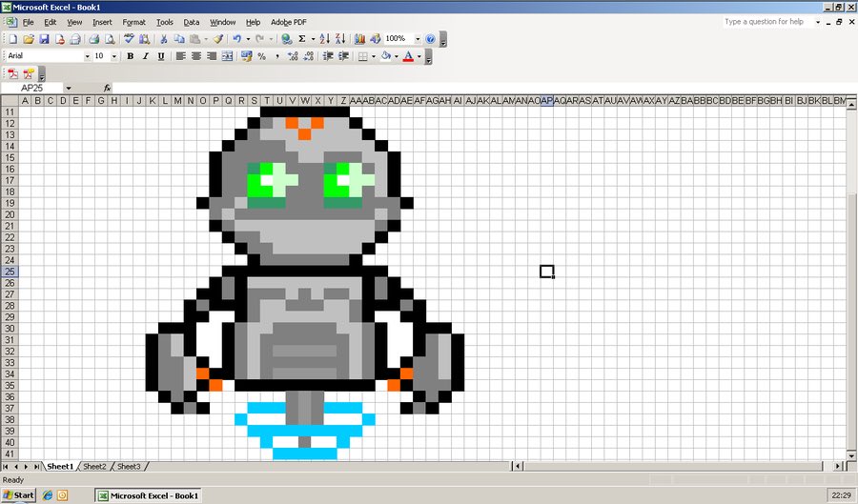Open the Drawing toolbar icon
The width and height of the screenshot is (858, 504).
pos(376,39)
